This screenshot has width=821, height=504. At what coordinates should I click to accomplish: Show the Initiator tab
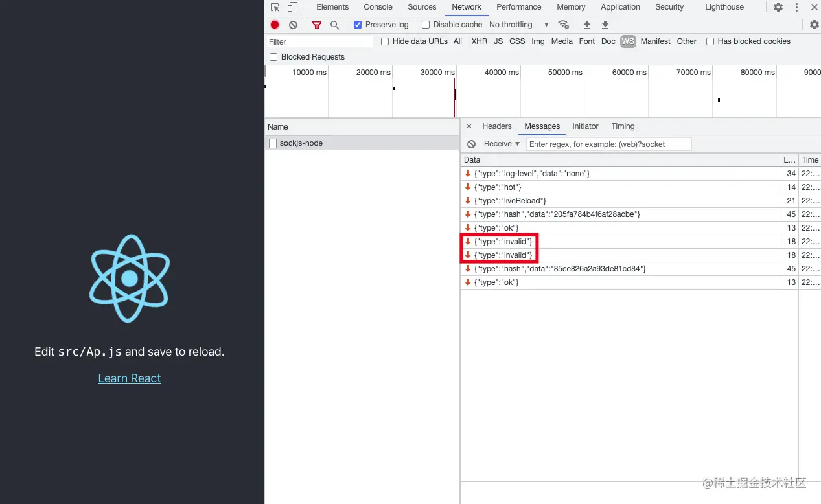pyautogui.click(x=585, y=126)
